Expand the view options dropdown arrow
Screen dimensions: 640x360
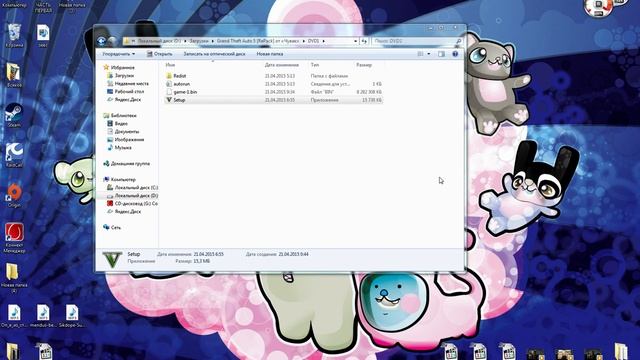(429, 54)
